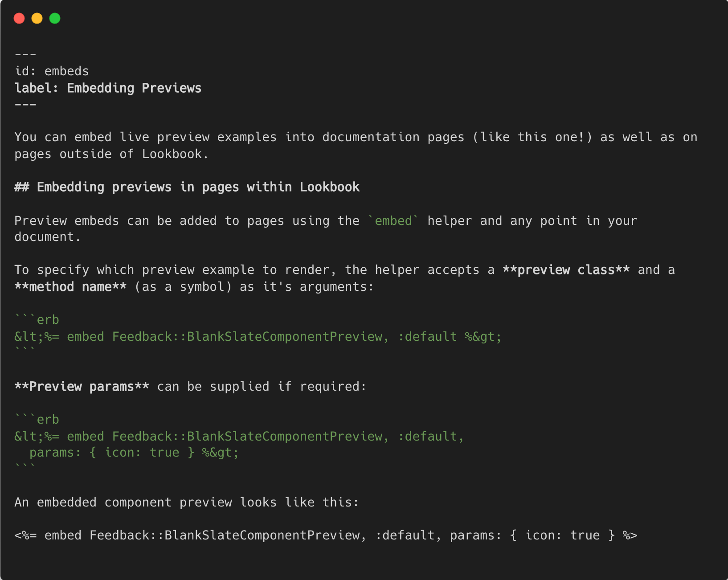Click the red close window button
The image size is (728, 580).
click(19, 18)
